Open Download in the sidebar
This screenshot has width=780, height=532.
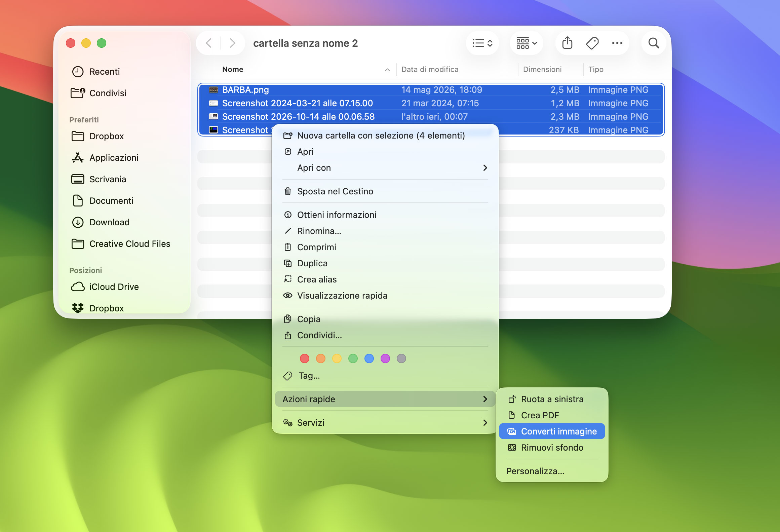pos(100,222)
